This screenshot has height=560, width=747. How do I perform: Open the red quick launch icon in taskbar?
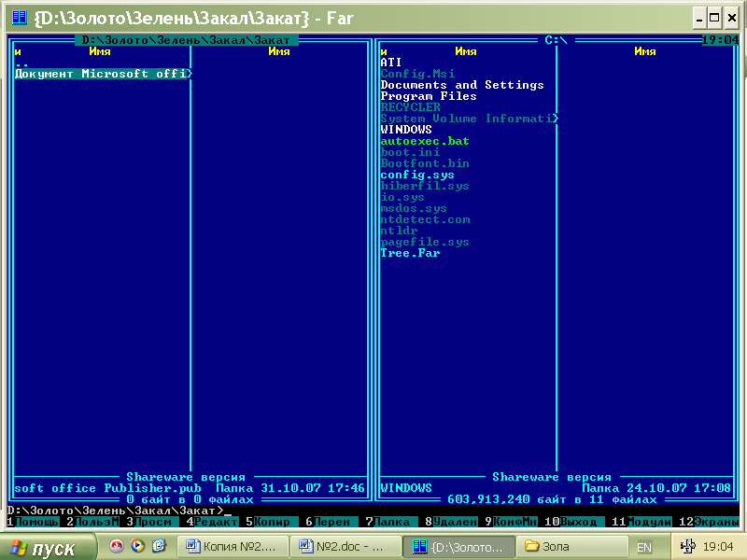pyautogui.click(x=116, y=546)
